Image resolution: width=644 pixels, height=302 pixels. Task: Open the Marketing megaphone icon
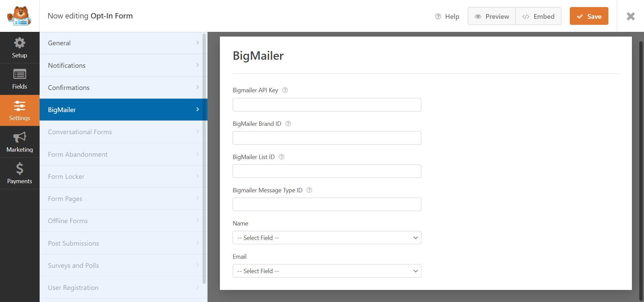coord(19,137)
